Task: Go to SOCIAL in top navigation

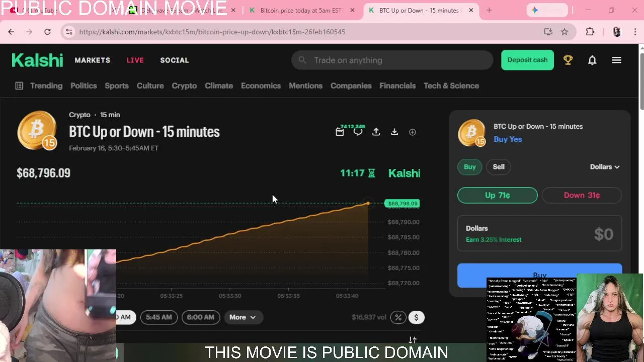Action: pyautogui.click(x=175, y=60)
